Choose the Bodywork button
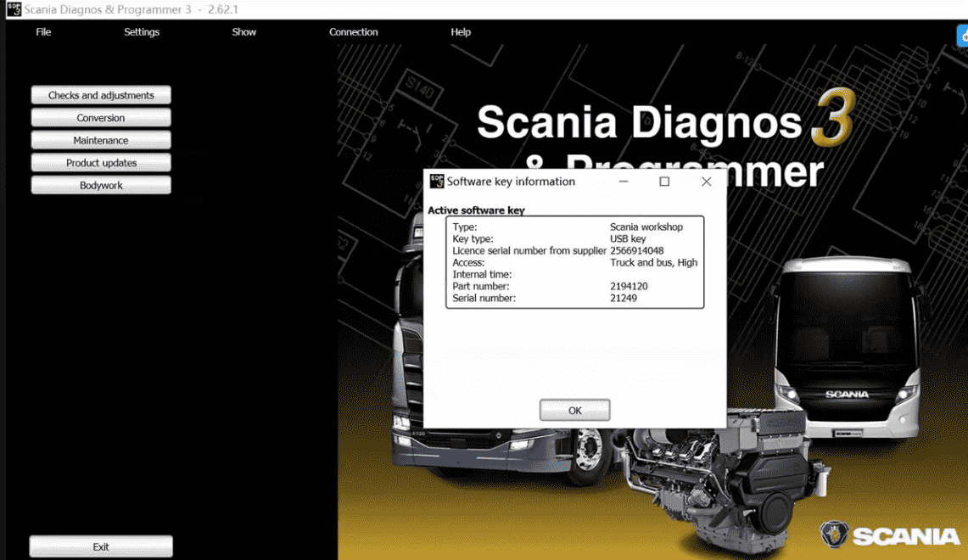Image resolution: width=968 pixels, height=560 pixels. (x=101, y=185)
